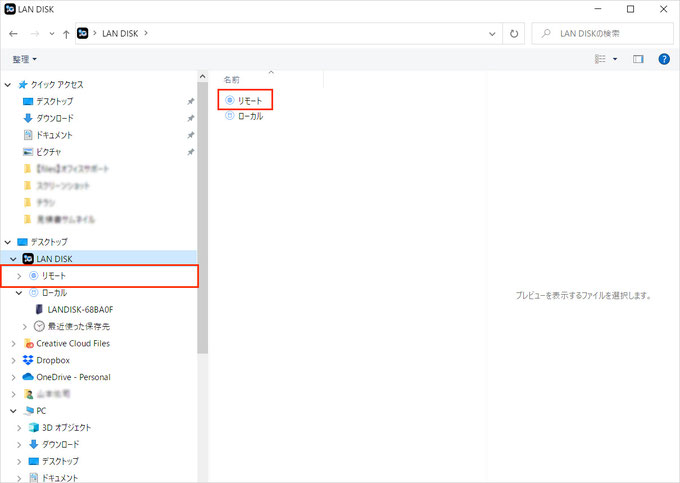
Task: Expand the Dropbox node
Action: (x=13, y=360)
